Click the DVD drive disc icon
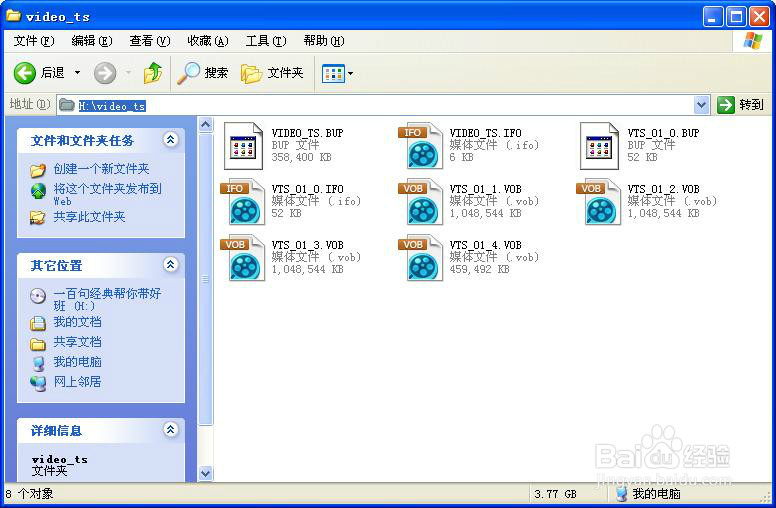Screen dimensions: 776x508 38,296
